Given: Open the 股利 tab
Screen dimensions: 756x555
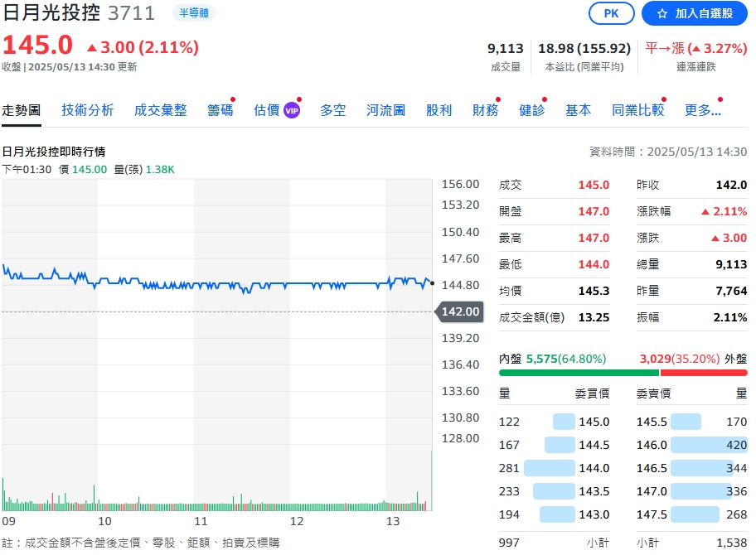Looking at the screenshot, I should [x=439, y=110].
